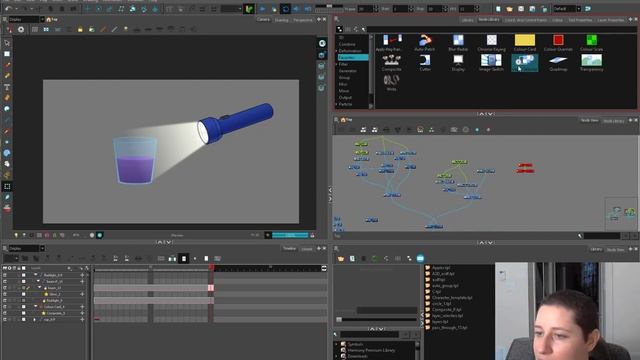Select the Auto-Patch node icon
The height and width of the screenshot is (360, 640).
click(425, 40)
